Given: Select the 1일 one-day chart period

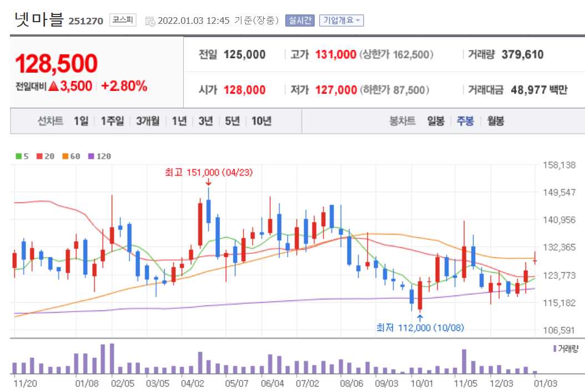Looking at the screenshot, I should pyautogui.click(x=81, y=121).
